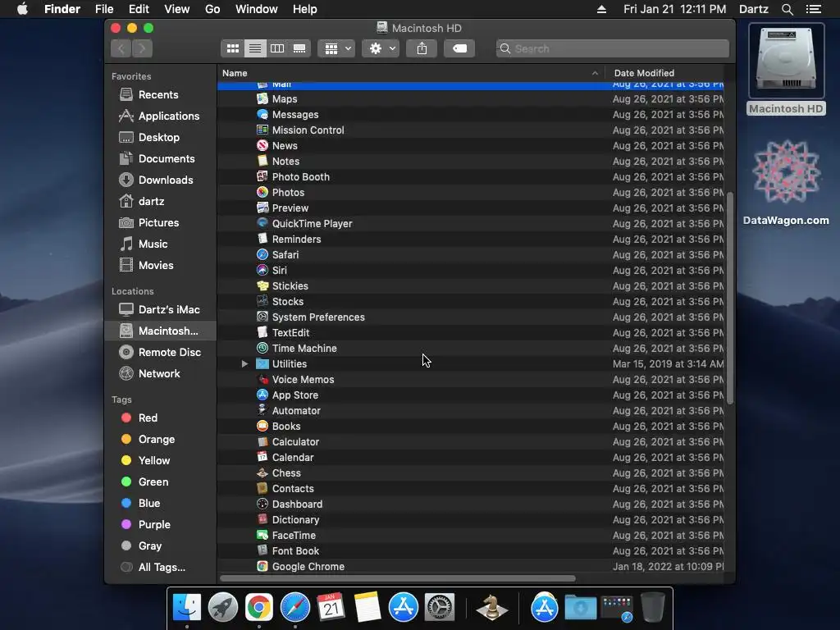Switch Finder to gallery view
This screenshot has height=630, width=840.
tap(299, 48)
